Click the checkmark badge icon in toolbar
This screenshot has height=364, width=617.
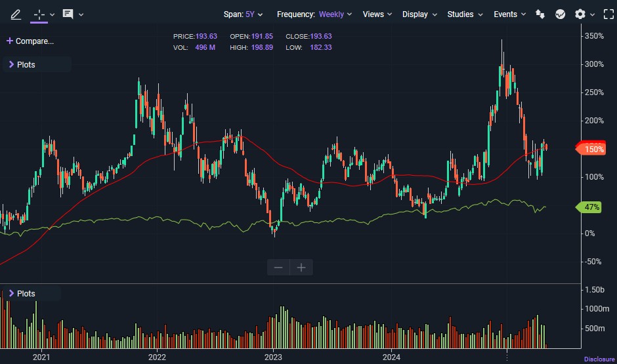coord(560,14)
